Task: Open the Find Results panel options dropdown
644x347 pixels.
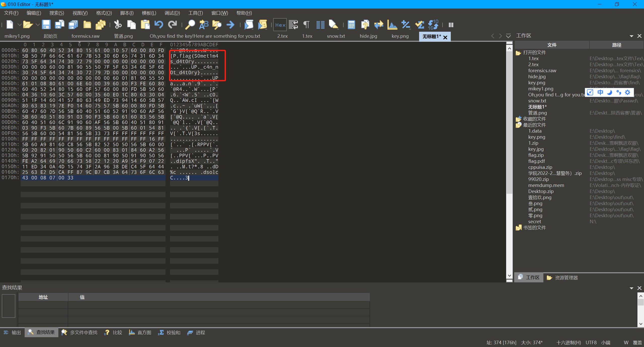Action: point(631,288)
